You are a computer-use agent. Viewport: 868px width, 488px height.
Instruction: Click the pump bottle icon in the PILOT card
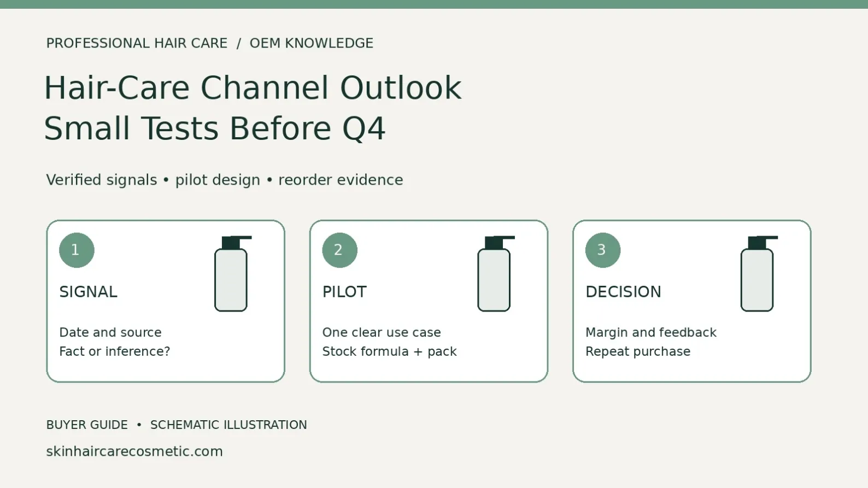(496, 274)
